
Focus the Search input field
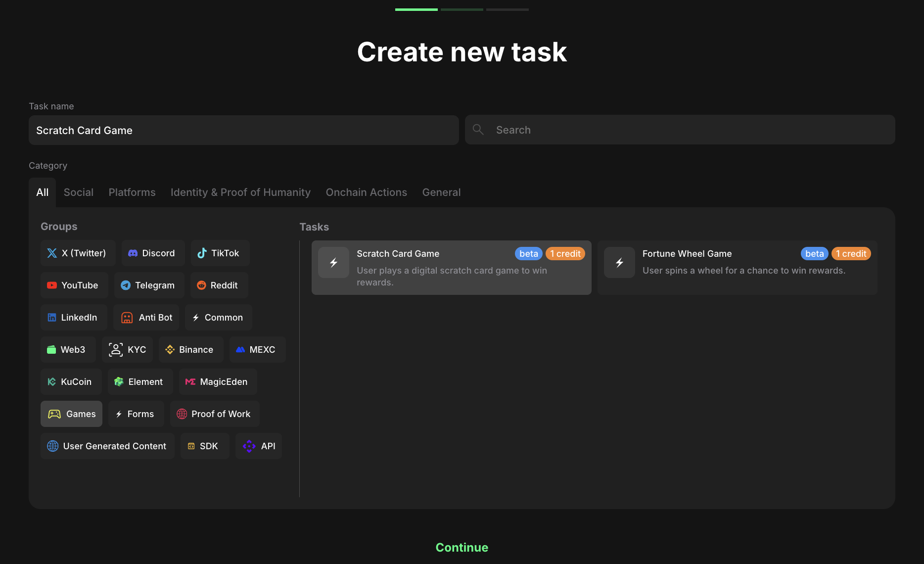point(680,130)
